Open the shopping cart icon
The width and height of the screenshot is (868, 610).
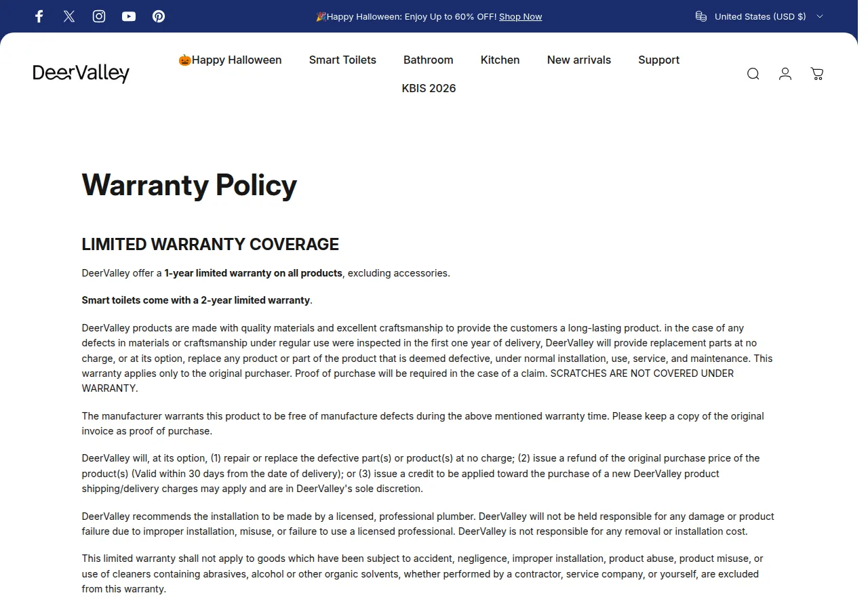point(817,74)
